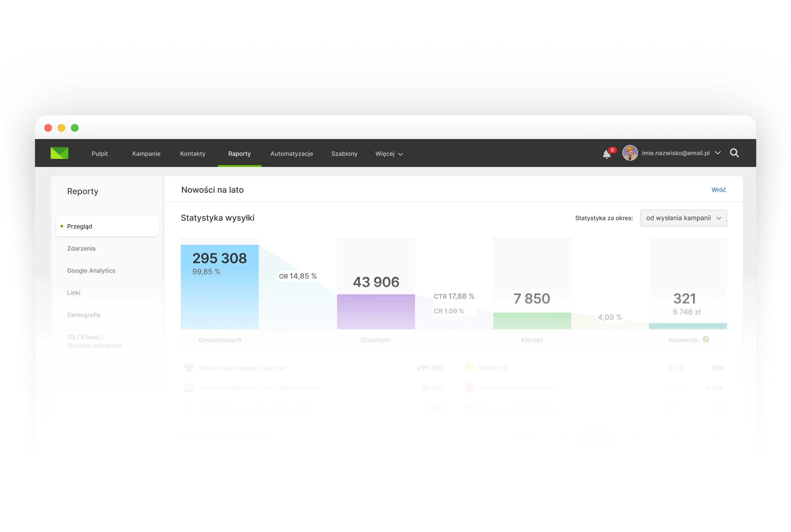Open search with the magnifier icon
The height and width of the screenshot is (532, 791).
click(x=734, y=153)
